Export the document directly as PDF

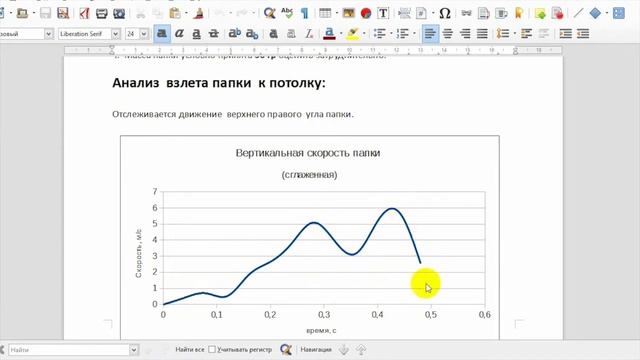click(x=84, y=13)
